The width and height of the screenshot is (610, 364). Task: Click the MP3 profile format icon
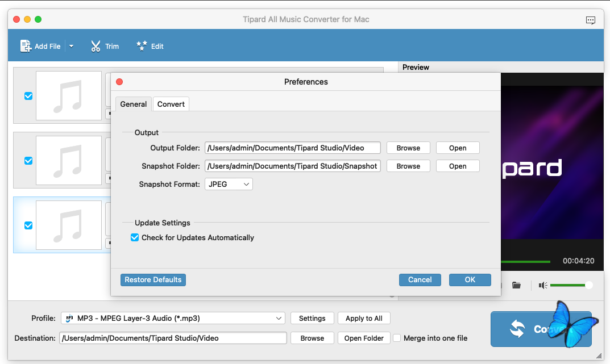(69, 318)
